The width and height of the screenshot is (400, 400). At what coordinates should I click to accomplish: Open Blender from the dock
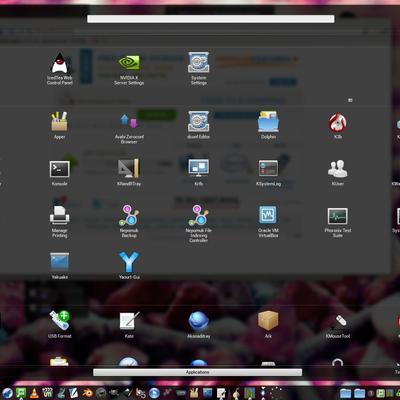[87, 393]
